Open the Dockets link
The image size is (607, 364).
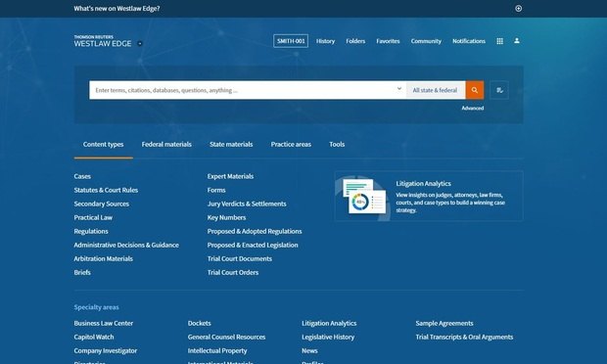tap(200, 323)
